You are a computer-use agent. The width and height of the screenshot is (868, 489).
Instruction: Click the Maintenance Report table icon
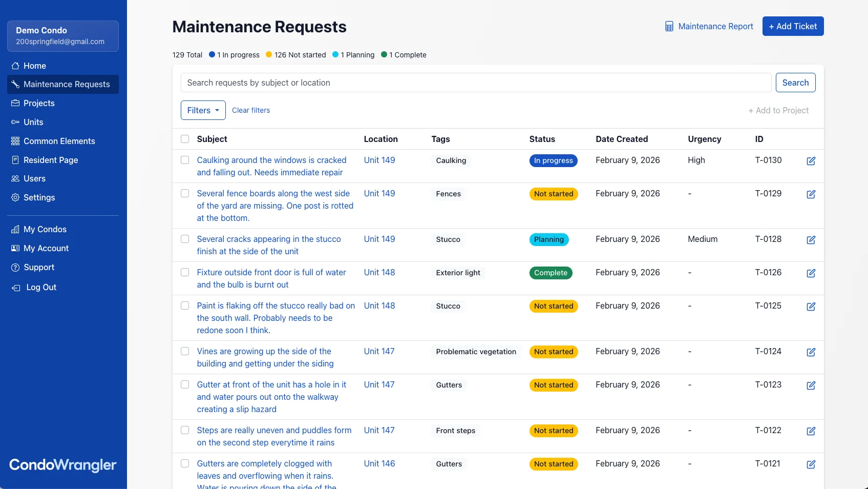(669, 27)
